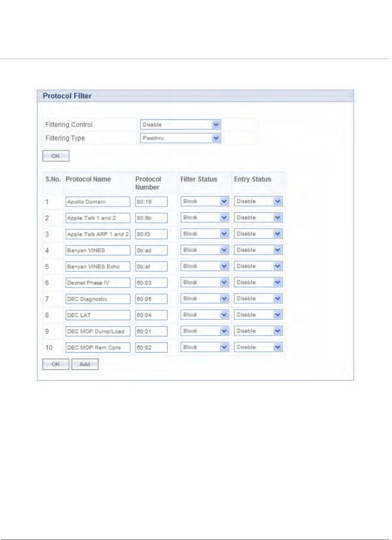Click protocol number field 80:19
This screenshot has width=392, height=540.
151,202
